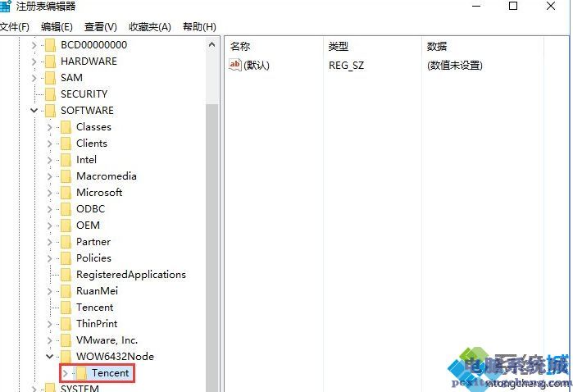Click the ODBC folder icon
Image resolution: width=573 pixels, height=392 pixels.
[x=66, y=209]
